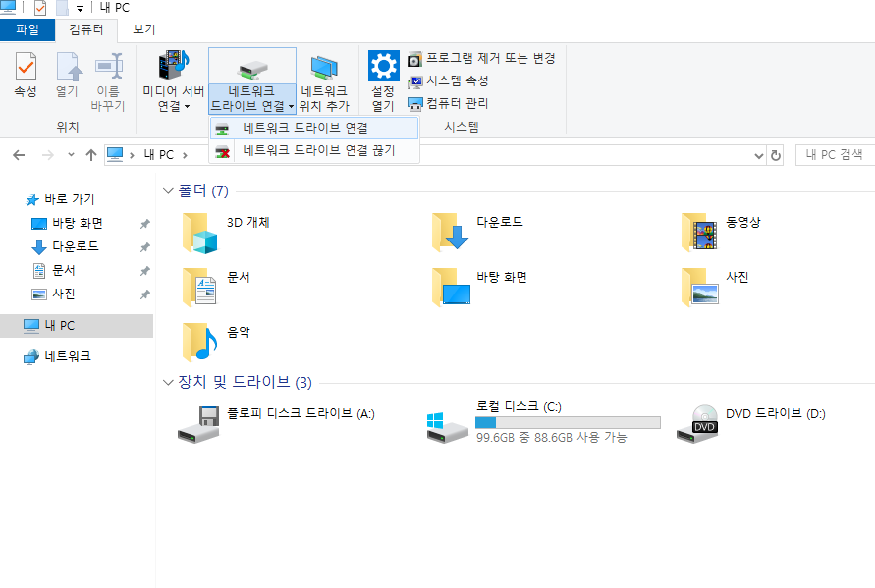Viewport: 875px width, 588px height.
Task: Switch to the 컴퓨터 ribbon tab
Action: click(86, 29)
